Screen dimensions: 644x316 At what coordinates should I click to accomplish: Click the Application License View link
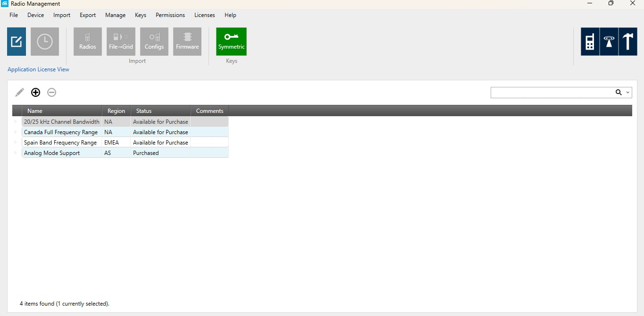click(38, 69)
